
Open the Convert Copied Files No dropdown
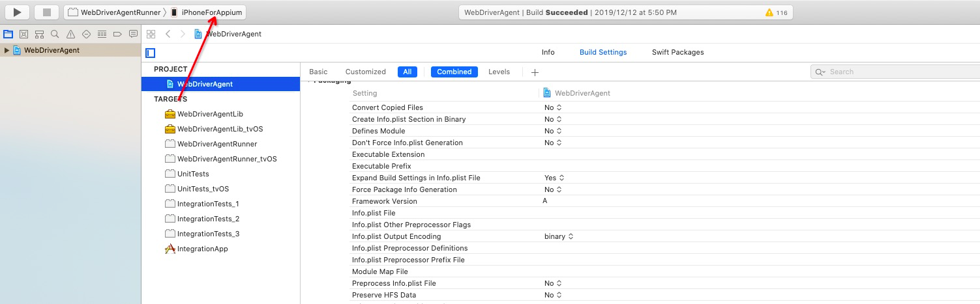click(x=553, y=107)
